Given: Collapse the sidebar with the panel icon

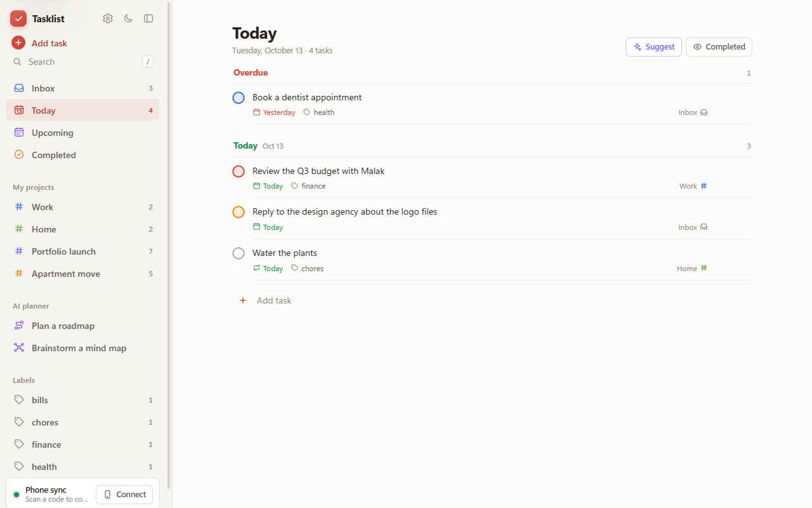Looking at the screenshot, I should pyautogui.click(x=148, y=18).
